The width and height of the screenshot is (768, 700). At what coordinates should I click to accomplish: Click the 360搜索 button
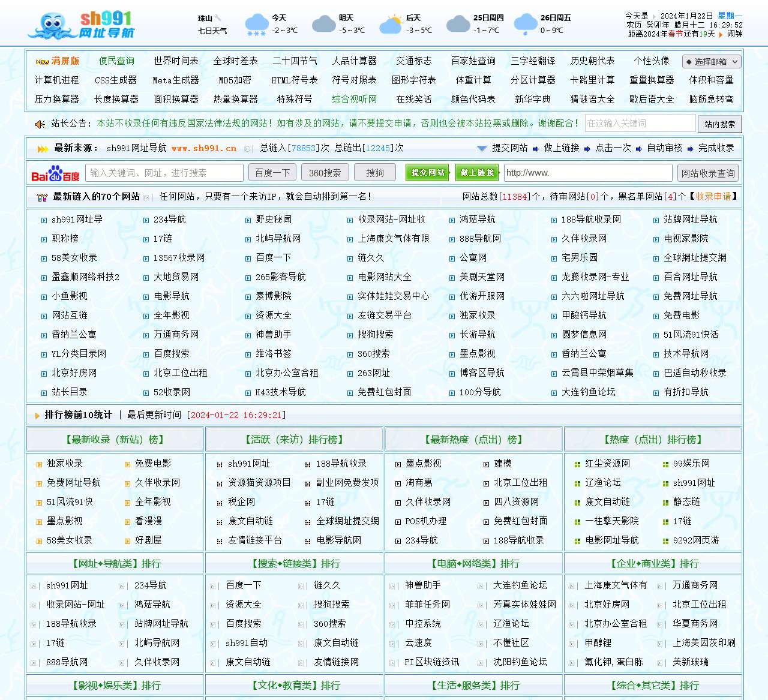pos(325,173)
